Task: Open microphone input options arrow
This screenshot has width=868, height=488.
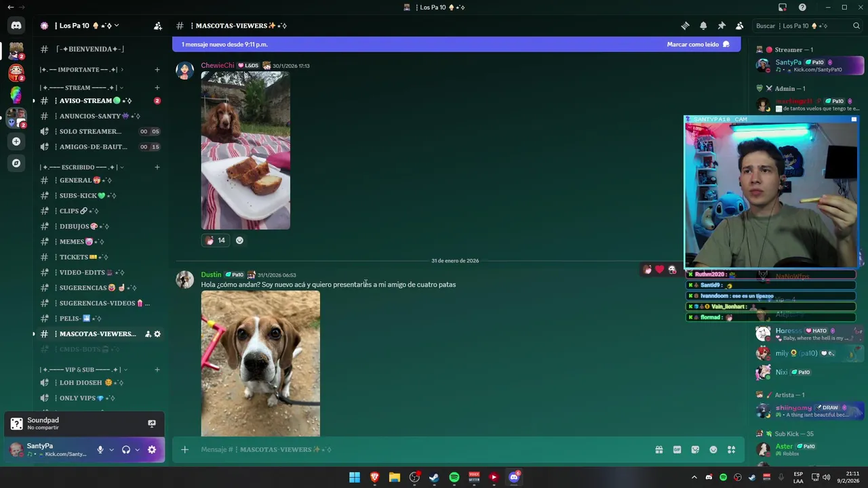Action: [111, 449]
